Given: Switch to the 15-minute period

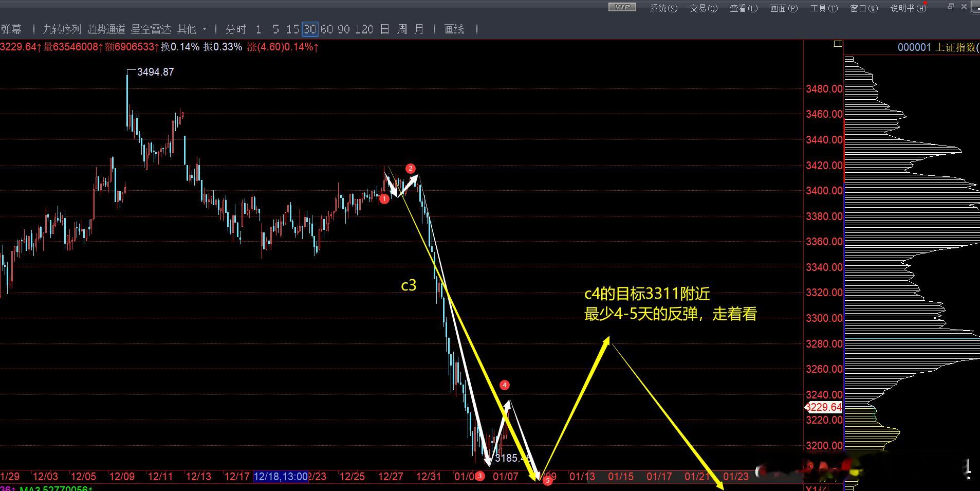Looking at the screenshot, I should pos(293,29).
